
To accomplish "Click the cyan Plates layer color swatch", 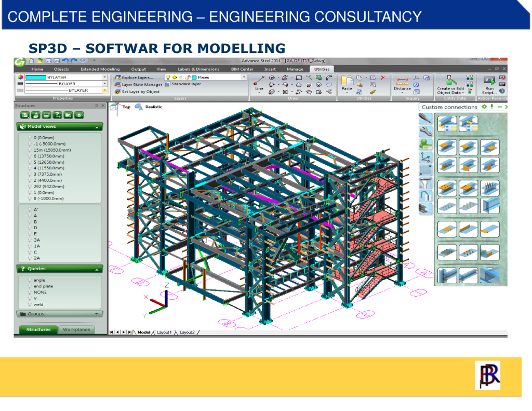I will coord(194,77).
